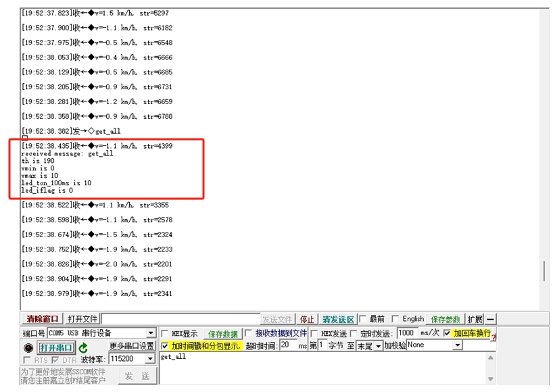
Task: Click the 保存参数 save parameters button
Action: point(446,319)
